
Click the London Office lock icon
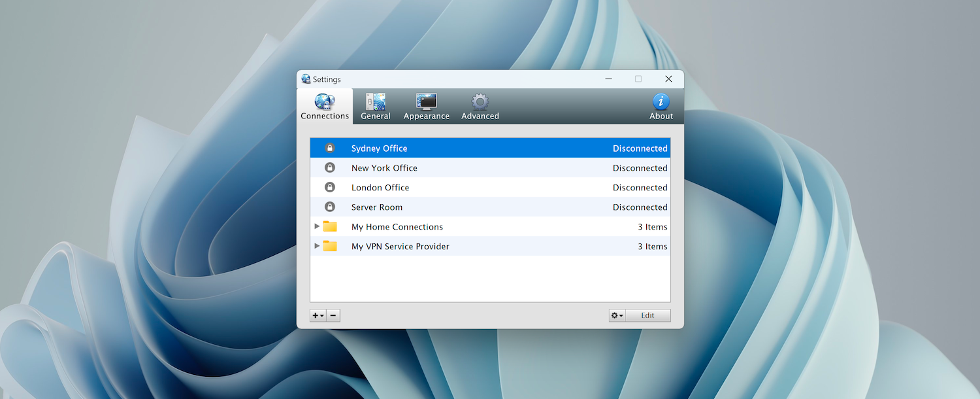(x=330, y=188)
